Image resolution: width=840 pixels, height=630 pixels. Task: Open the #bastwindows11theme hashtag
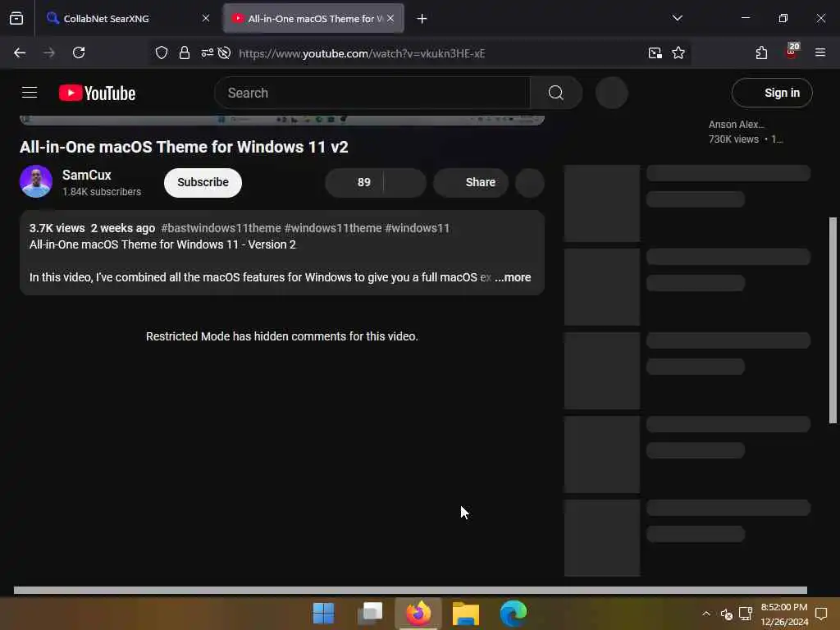pyautogui.click(x=221, y=228)
